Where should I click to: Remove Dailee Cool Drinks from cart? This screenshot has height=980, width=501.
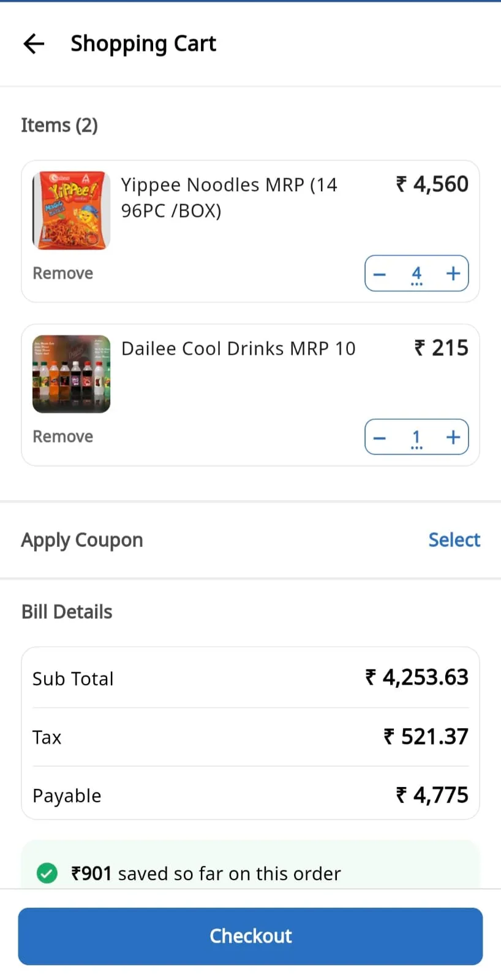point(62,436)
